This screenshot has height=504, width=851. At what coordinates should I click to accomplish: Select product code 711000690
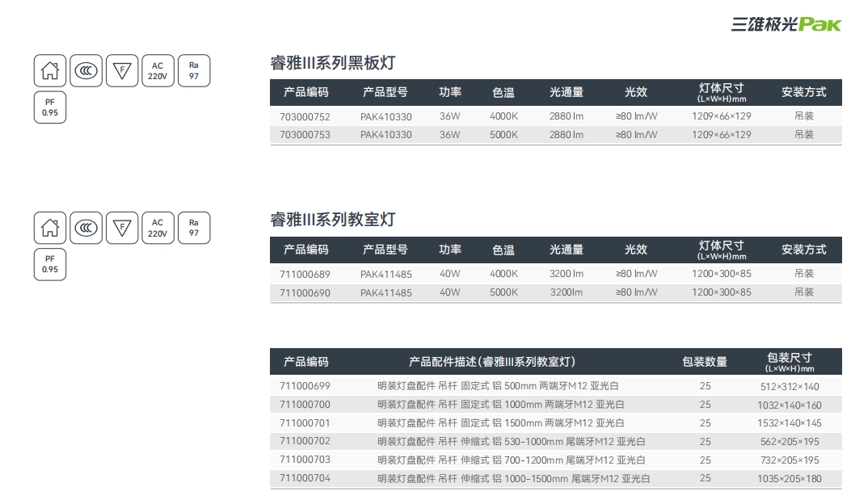click(x=305, y=292)
